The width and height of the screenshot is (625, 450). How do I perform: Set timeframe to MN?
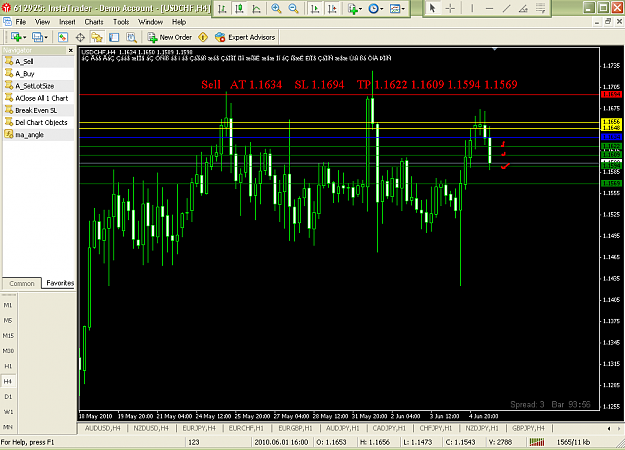(x=8, y=427)
